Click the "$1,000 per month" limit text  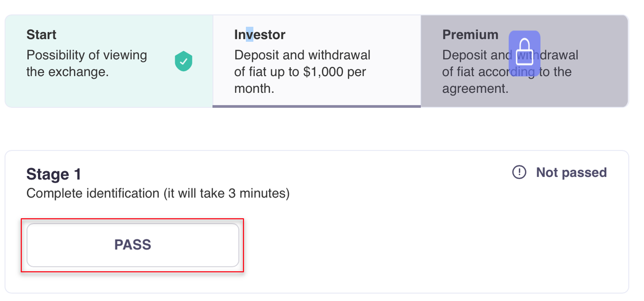[334, 72]
